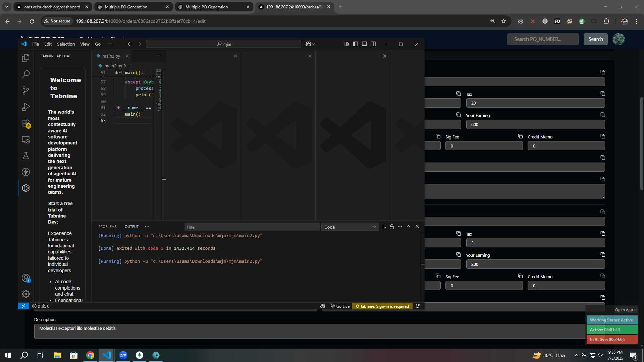The width and height of the screenshot is (644, 362).
Task: Open the Copilot chat dropdown in title bar
Action: (311, 44)
